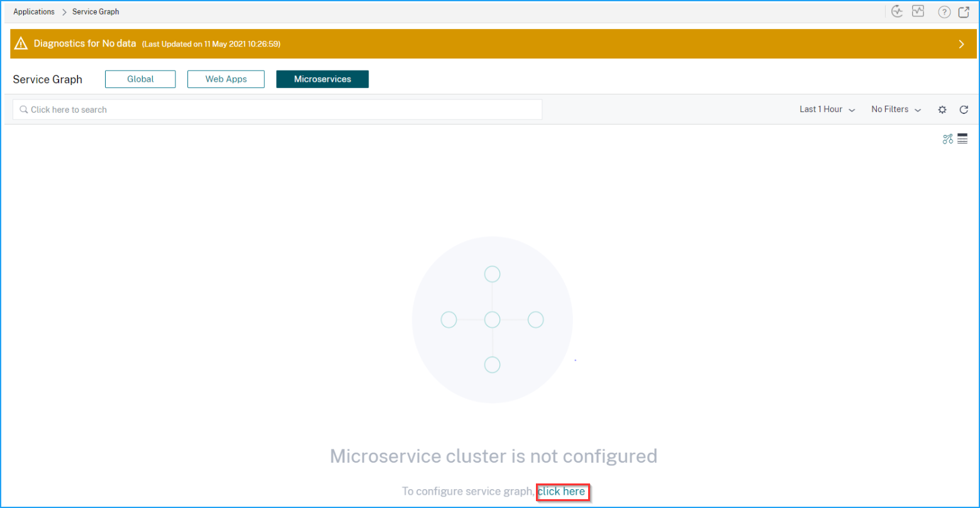
Task: Click the search magnifier icon
Action: pos(24,110)
